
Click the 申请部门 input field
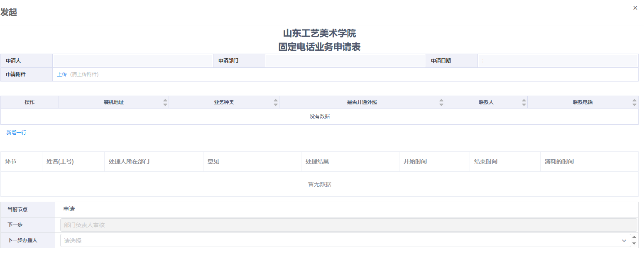click(x=345, y=61)
